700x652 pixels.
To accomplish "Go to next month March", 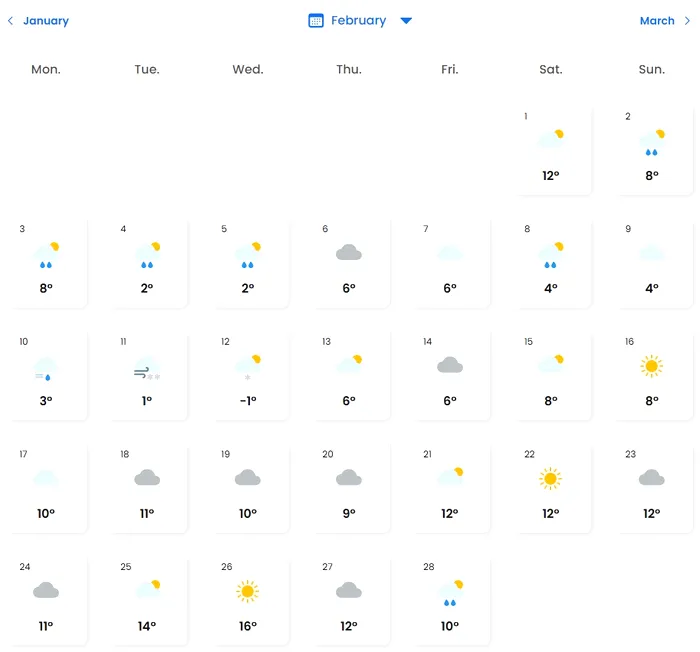I will 657,21.
